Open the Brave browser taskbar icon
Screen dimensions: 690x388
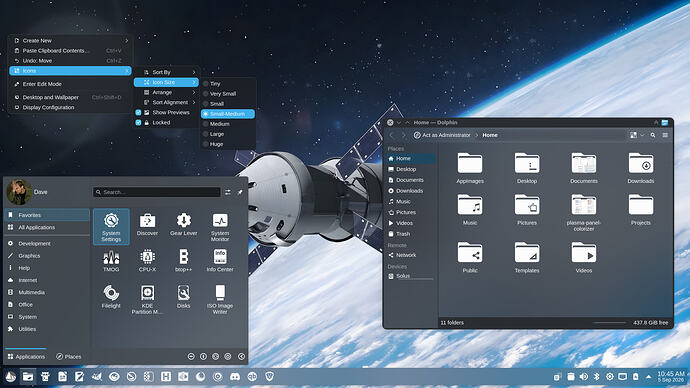(x=269, y=377)
